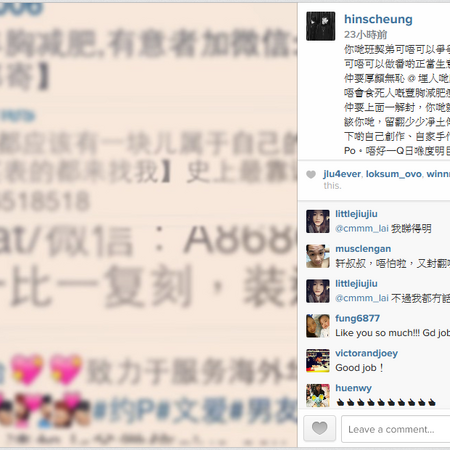Visit the huenwy username link
Image resolution: width=450 pixels, height=450 pixels.
(x=353, y=388)
